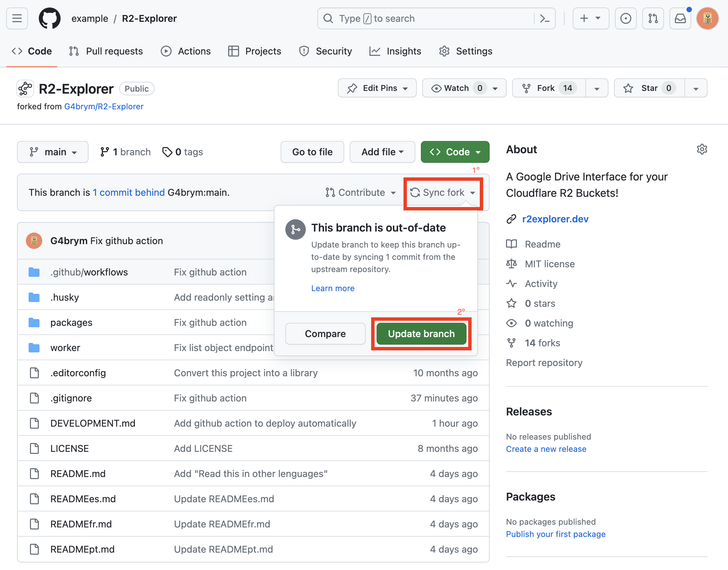Open the main branch selector
Image resolution: width=728 pixels, height=570 pixels.
pyautogui.click(x=53, y=152)
